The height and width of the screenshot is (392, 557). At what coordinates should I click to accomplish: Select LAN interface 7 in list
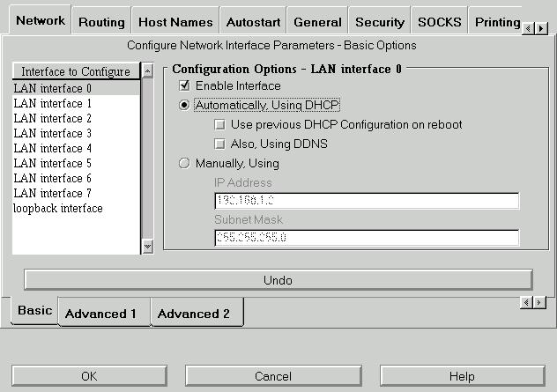click(x=76, y=193)
